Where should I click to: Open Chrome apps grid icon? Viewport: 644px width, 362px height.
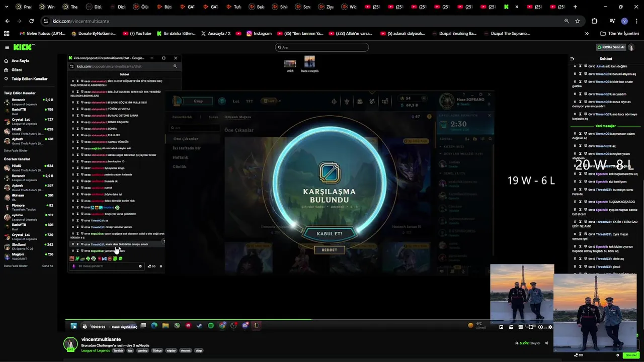[7, 34]
